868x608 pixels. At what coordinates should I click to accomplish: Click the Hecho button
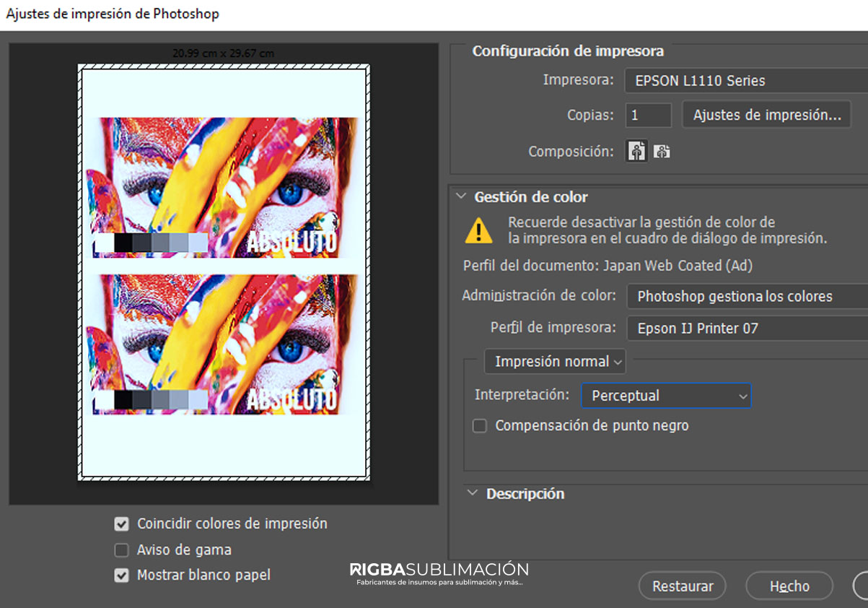coord(789,586)
